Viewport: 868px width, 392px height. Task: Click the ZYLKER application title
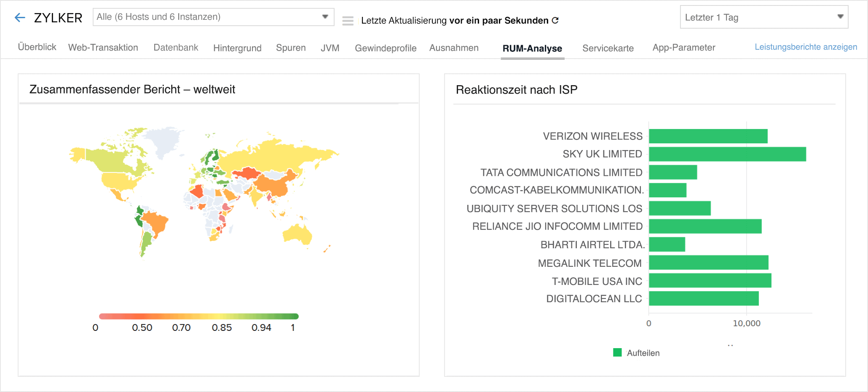tap(58, 18)
